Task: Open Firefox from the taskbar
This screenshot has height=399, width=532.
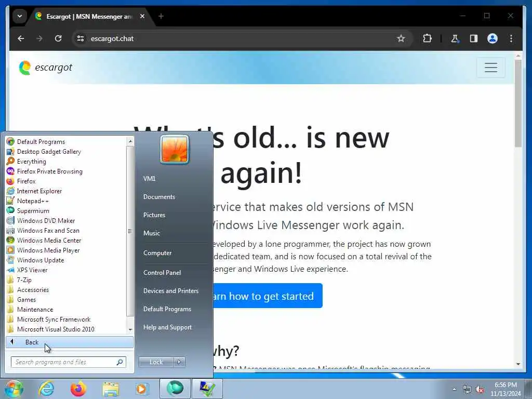Action: 78,389
